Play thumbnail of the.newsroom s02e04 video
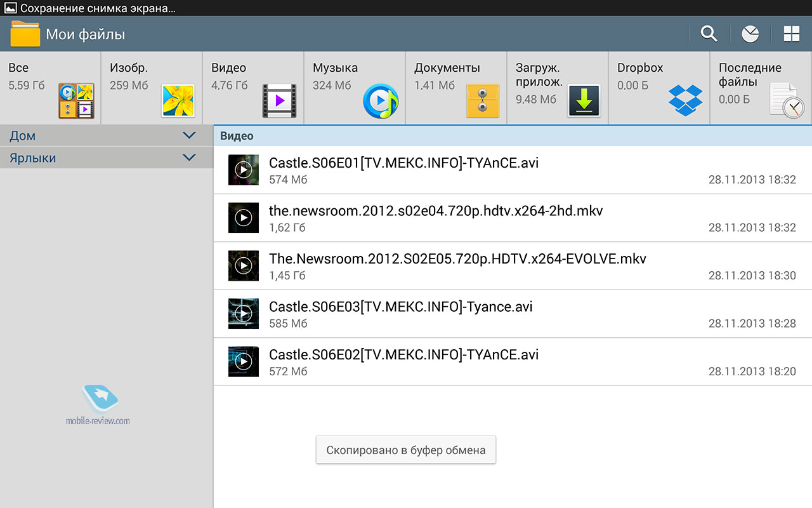Screen dimensions: 812x508 click(x=244, y=218)
